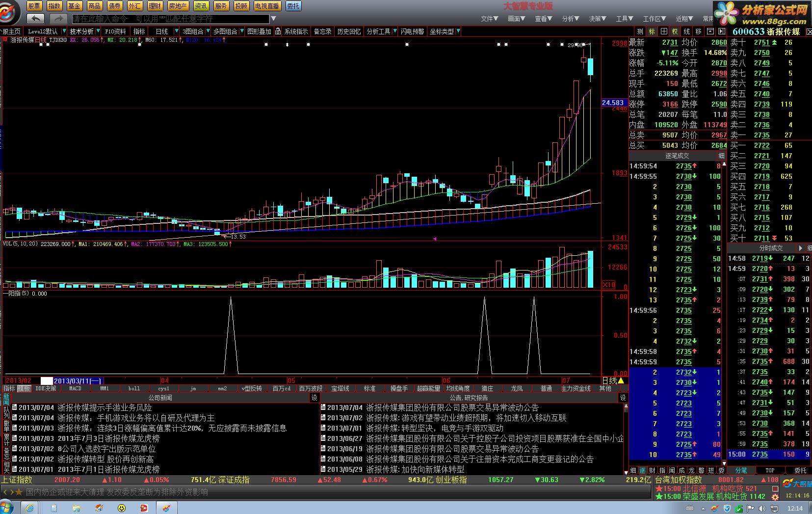This screenshot has height=514, width=812.
Task: Open the 分析 menu
Action: point(571,19)
